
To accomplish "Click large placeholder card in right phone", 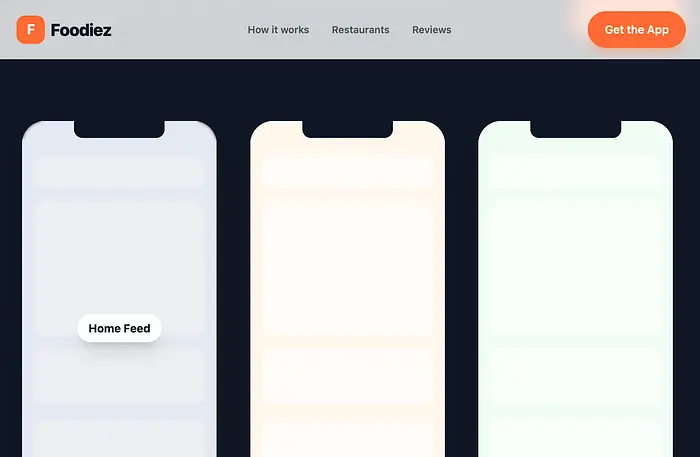I will point(575,267).
